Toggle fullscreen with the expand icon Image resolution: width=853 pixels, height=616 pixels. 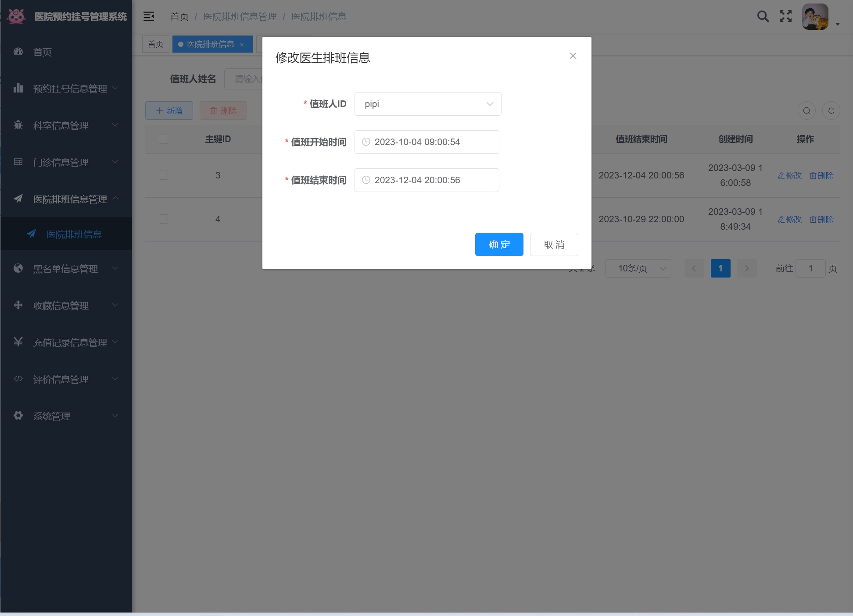coord(785,17)
